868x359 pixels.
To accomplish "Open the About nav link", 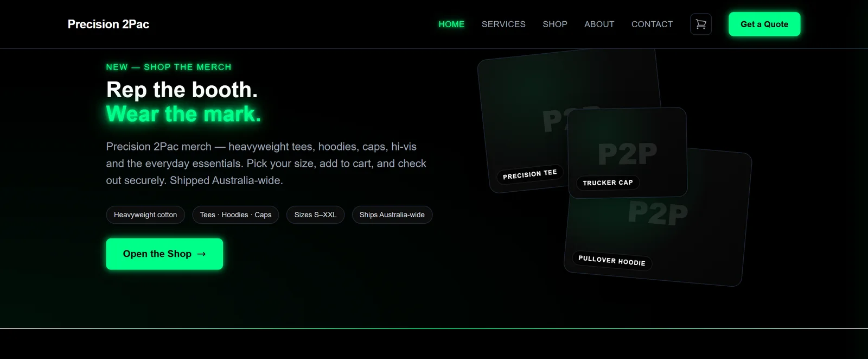I will tap(599, 24).
